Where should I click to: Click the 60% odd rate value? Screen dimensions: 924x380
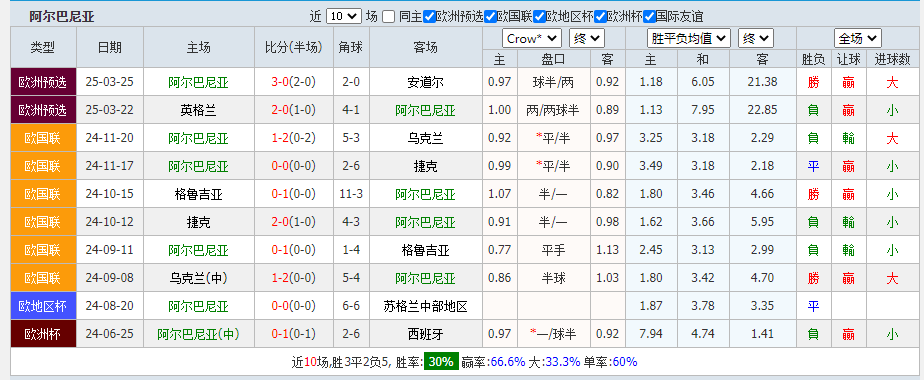point(625,362)
